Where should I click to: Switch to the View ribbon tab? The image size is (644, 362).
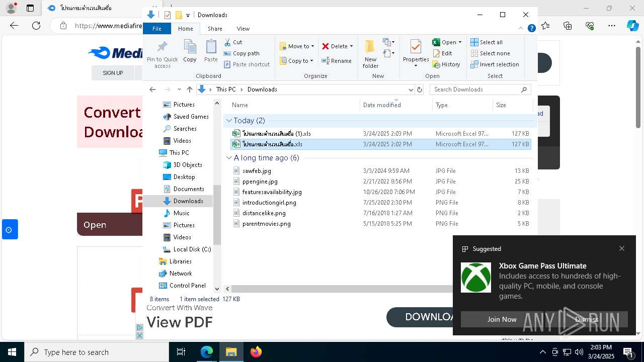pyautogui.click(x=243, y=29)
